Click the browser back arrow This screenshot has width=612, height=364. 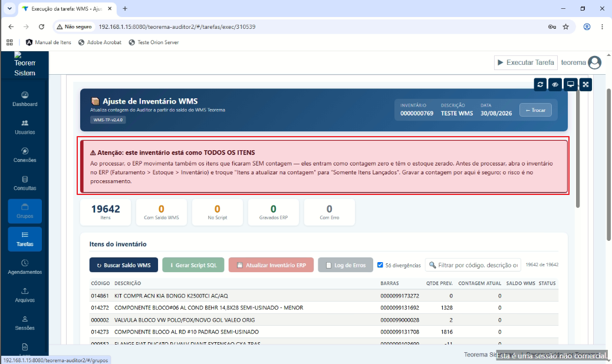tap(11, 27)
